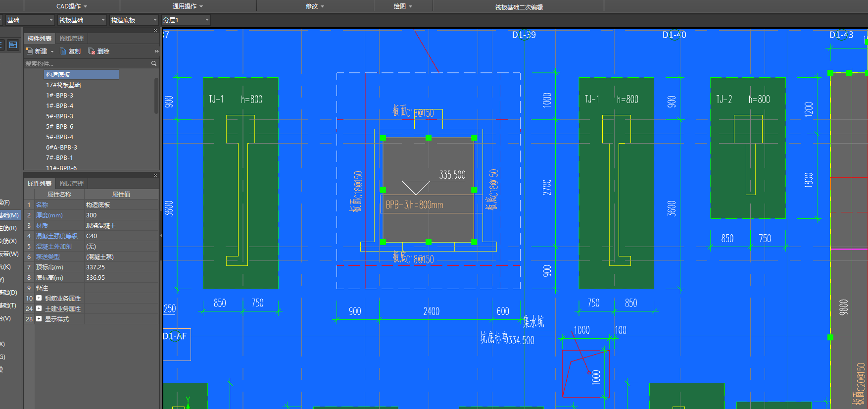Switch to the 构件列表 tab
868x409 pixels.
pos(40,39)
